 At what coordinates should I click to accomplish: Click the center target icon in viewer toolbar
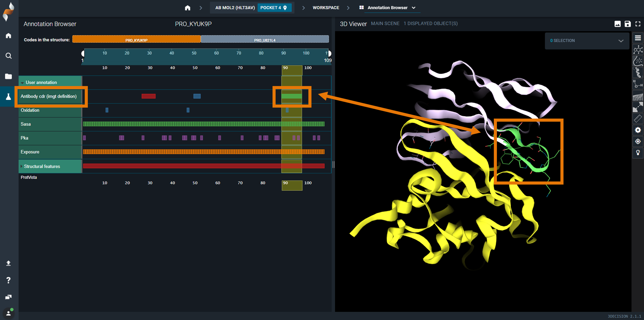[x=638, y=141]
